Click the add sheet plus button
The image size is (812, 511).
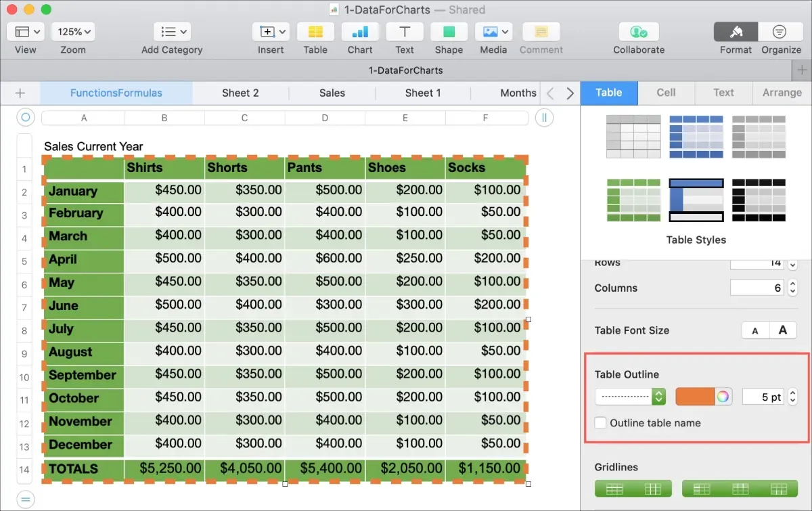[x=20, y=93]
